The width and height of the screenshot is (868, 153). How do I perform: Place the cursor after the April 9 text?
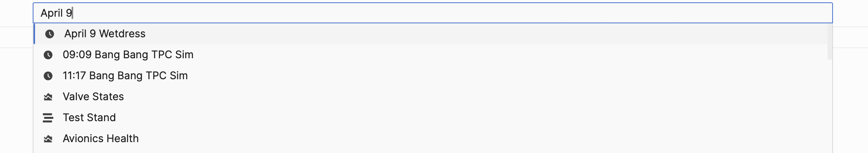click(73, 13)
